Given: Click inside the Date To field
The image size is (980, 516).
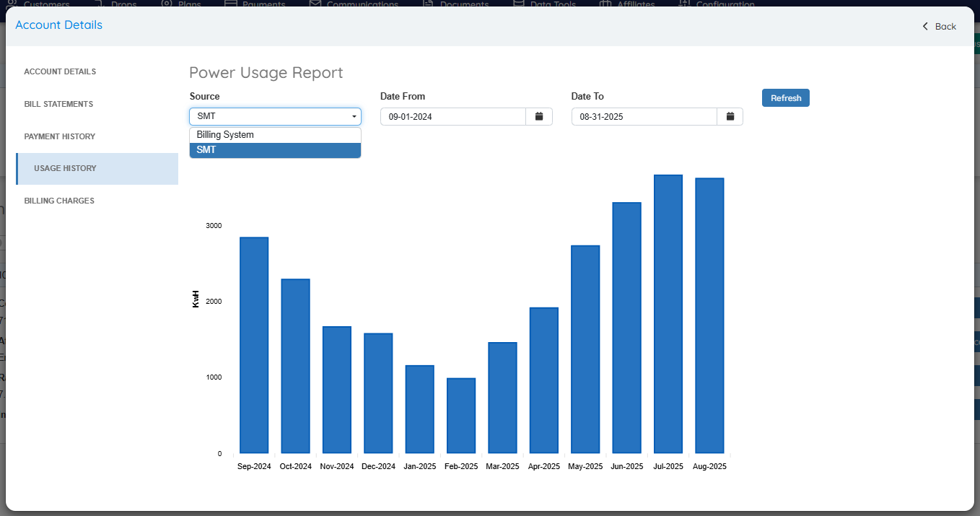Looking at the screenshot, I should pyautogui.click(x=644, y=116).
